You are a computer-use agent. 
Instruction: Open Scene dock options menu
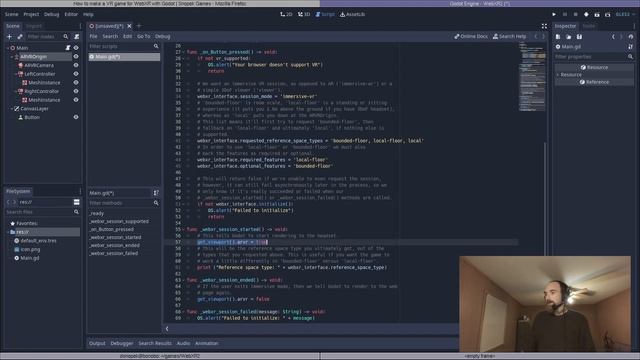[x=80, y=26]
